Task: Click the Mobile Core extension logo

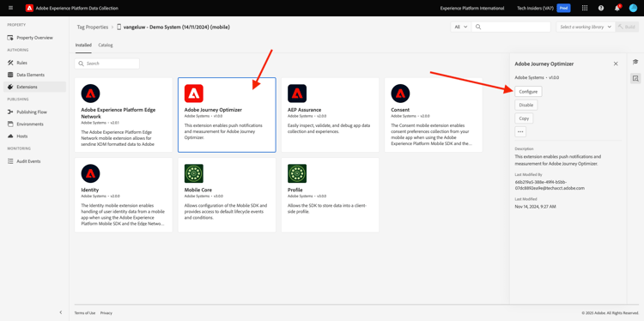Action: pos(194,173)
